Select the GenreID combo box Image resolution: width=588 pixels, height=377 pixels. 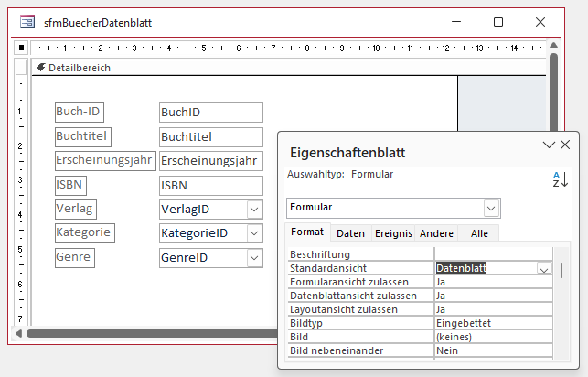(211, 258)
